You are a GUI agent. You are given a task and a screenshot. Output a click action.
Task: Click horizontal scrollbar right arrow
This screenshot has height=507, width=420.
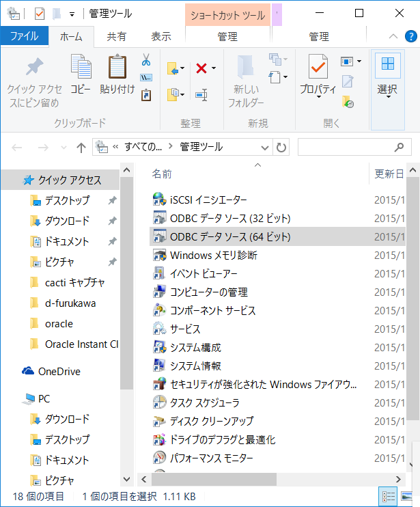tap(398, 479)
